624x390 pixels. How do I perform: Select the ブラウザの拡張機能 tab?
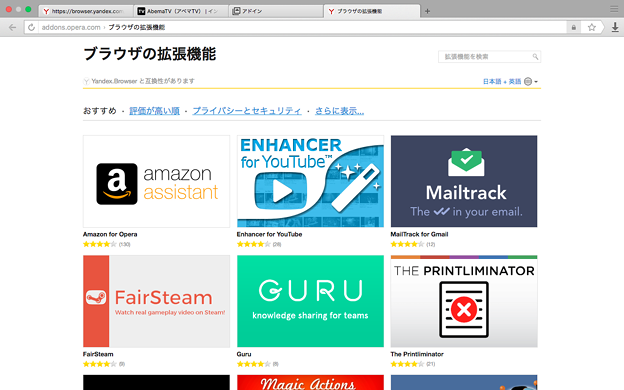pos(372,11)
